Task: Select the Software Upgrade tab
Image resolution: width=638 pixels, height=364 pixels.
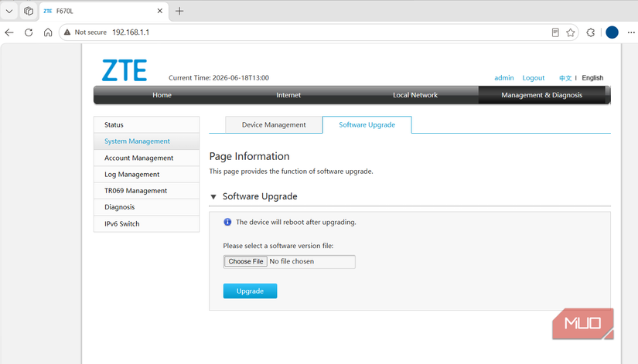Action: coord(367,125)
